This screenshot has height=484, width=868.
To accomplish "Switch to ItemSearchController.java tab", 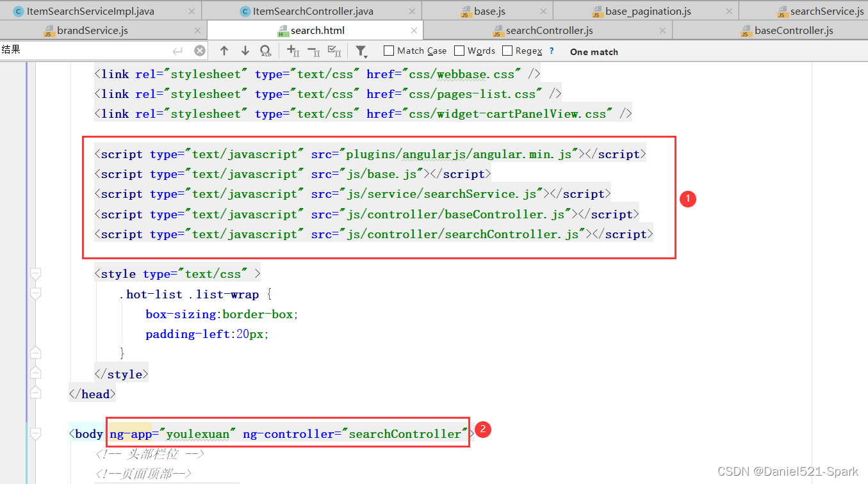I will pos(313,11).
